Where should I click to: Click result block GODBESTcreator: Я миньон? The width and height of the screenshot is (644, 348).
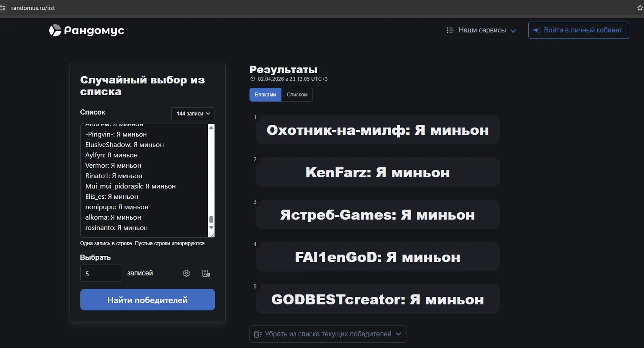(x=378, y=299)
